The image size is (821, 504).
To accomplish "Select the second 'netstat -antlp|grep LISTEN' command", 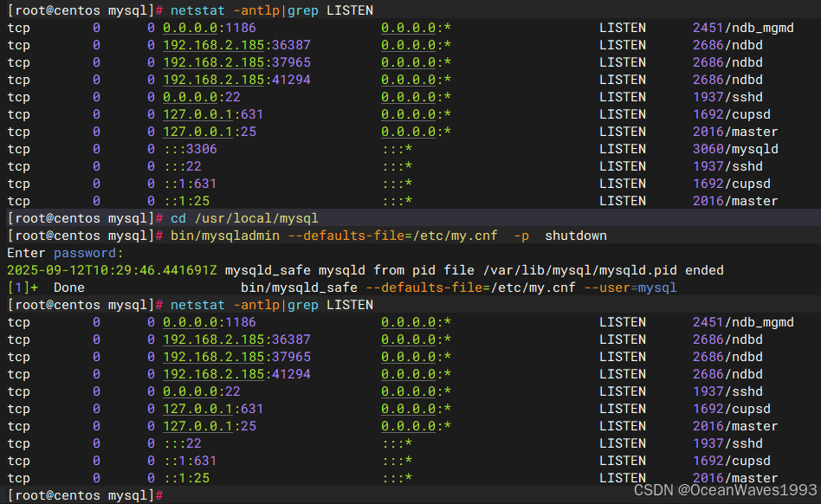I will (x=272, y=305).
